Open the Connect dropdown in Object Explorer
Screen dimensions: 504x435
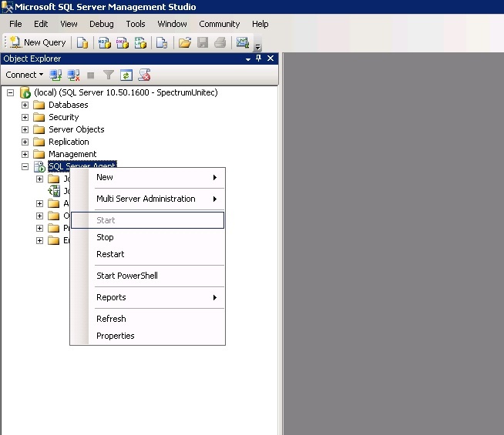point(25,75)
